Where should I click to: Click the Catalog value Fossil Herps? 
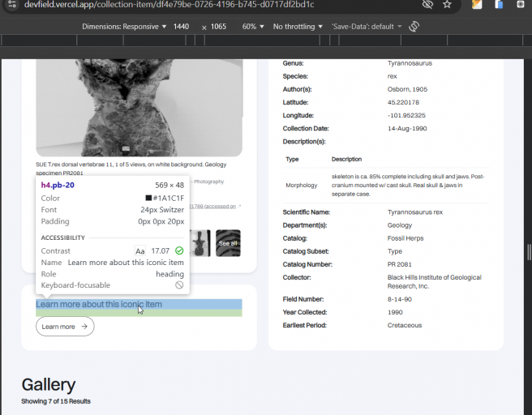point(405,238)
